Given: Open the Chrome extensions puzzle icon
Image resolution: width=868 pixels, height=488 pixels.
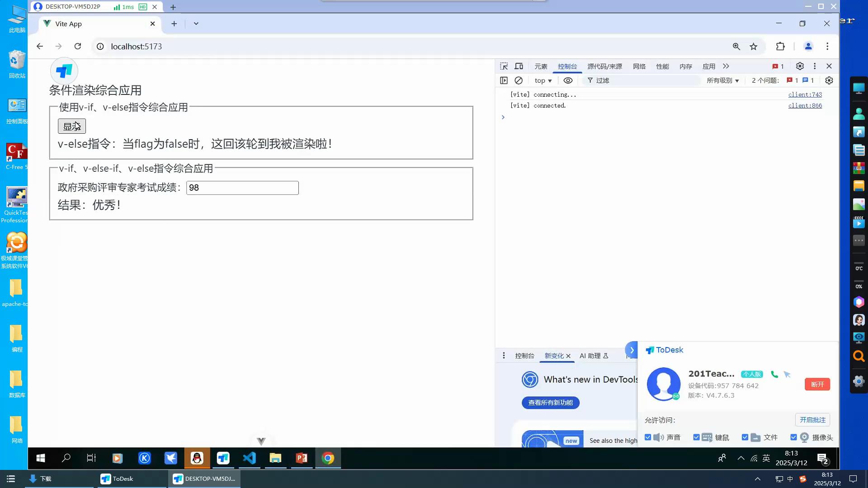Looking at the screenshot, I should coord(780,47).
